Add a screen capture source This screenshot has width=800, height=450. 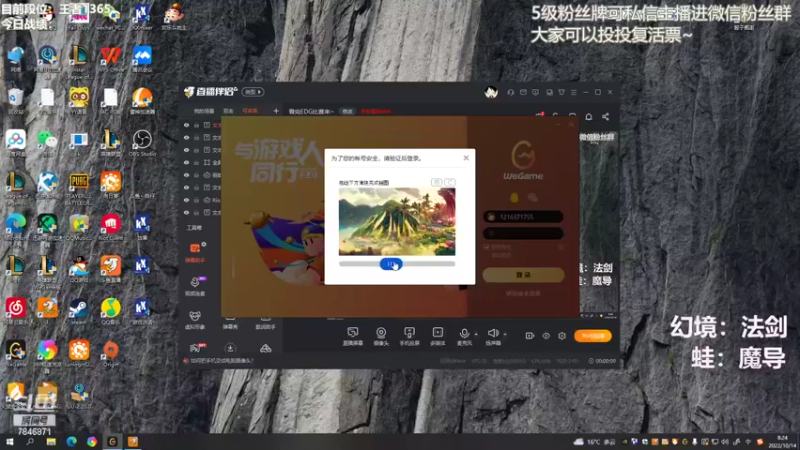[353, 336]
